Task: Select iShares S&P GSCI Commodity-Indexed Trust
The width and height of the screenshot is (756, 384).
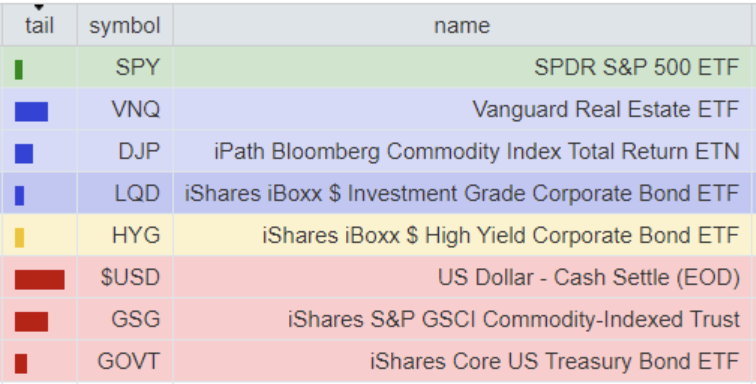Action: [514, 319]
